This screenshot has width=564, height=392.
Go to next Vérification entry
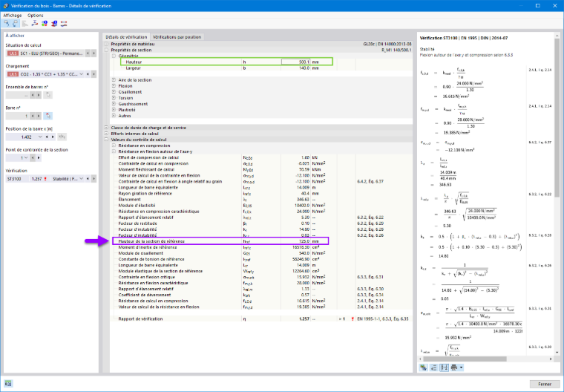94,179
